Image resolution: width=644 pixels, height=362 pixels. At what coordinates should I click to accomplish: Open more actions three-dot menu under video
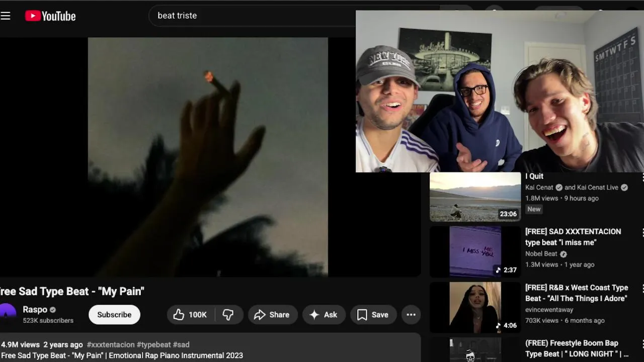[x=411, y=315]
